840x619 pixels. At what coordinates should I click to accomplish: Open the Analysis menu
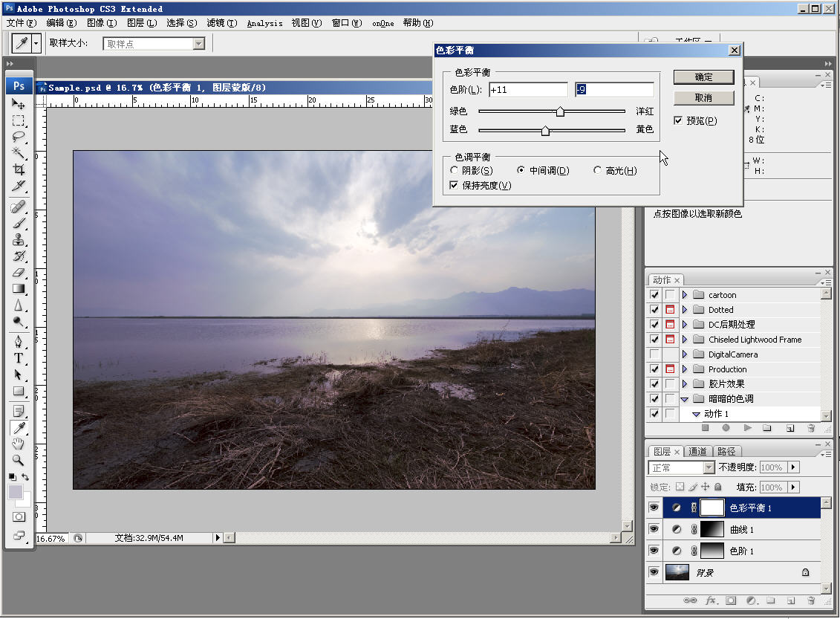point(264,23)
